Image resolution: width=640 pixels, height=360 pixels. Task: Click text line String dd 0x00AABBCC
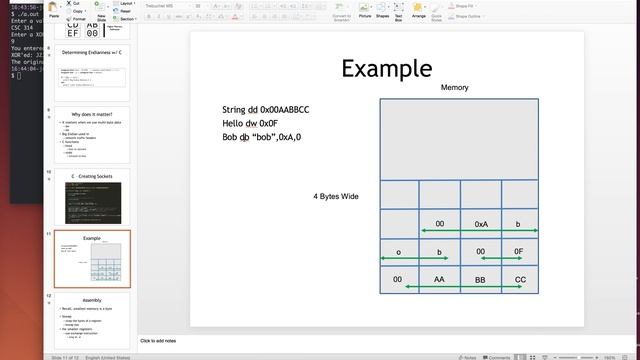[266, 110]
